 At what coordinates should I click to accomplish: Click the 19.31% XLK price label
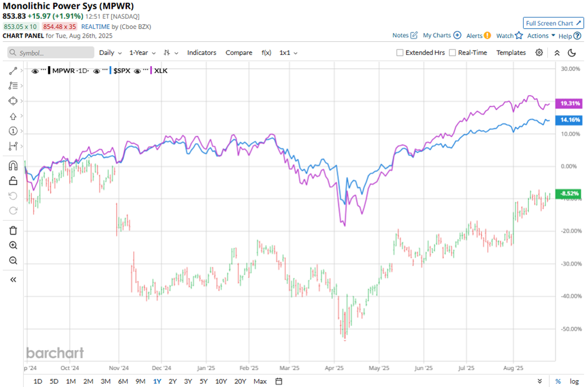[570, 103]
